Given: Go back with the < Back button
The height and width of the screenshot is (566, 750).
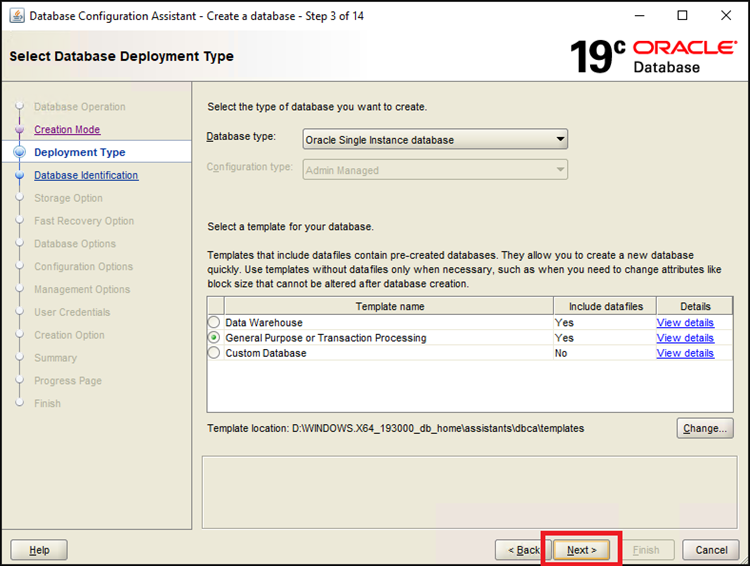Looking at the screenshot, I should 523,550.
